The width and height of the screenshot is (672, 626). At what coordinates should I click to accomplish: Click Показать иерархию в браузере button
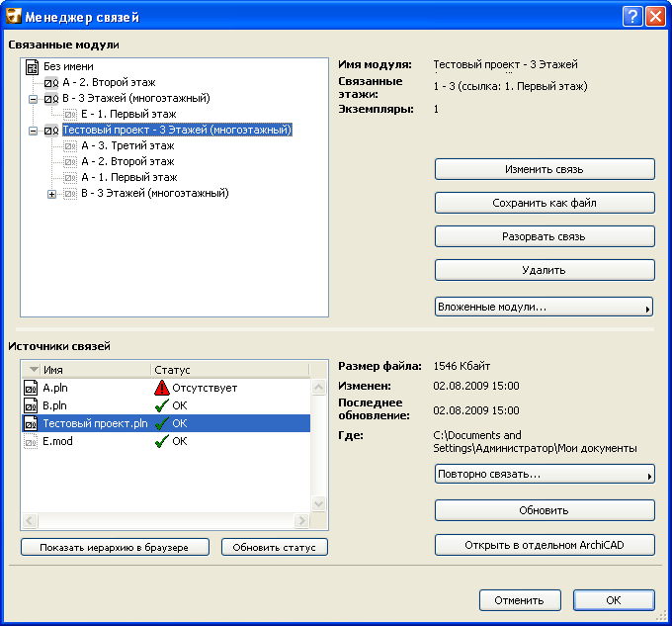pyautogui.click(x=115, y=547)
